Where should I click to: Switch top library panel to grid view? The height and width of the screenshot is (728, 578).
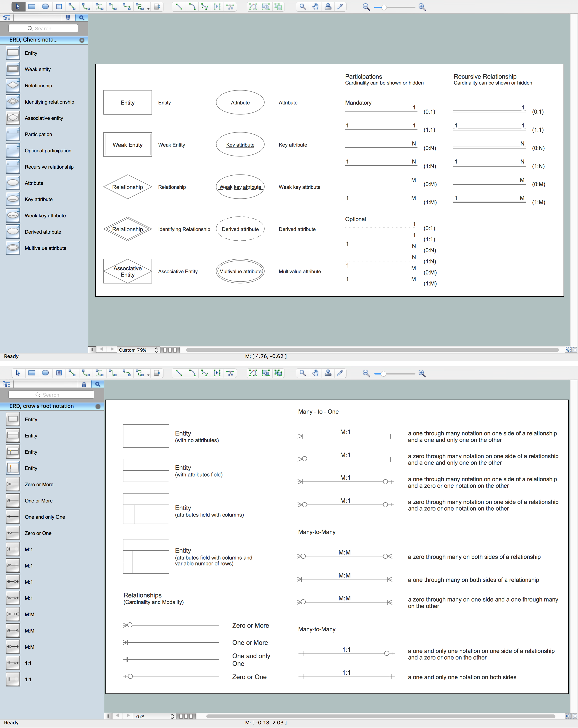(x=68, y=18)
